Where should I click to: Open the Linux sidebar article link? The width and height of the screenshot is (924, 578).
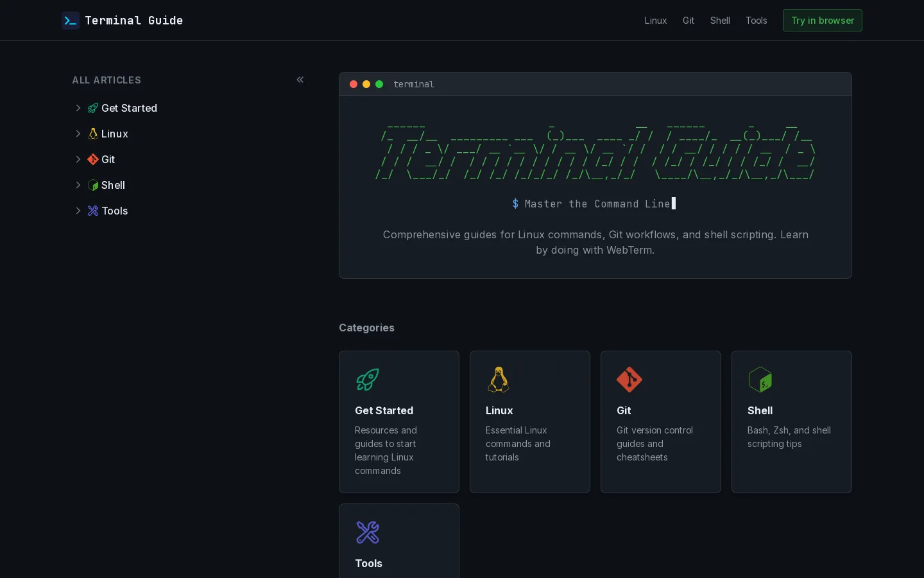(x=115, y=134)
